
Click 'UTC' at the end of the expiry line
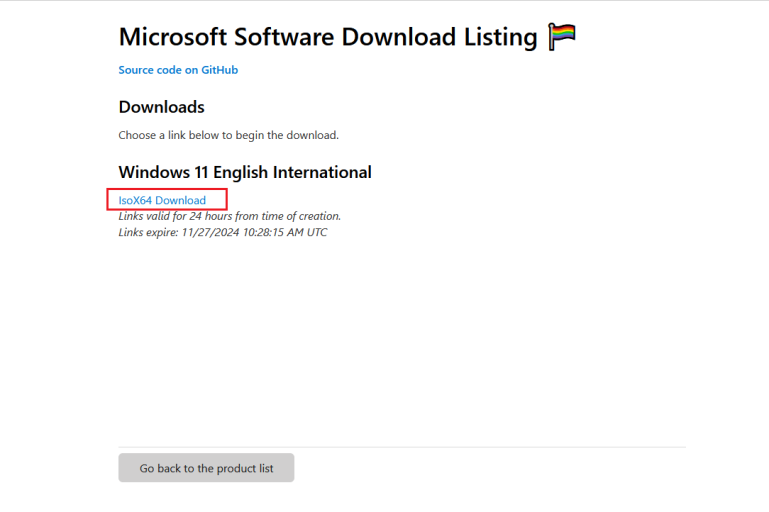coord(315,232)
